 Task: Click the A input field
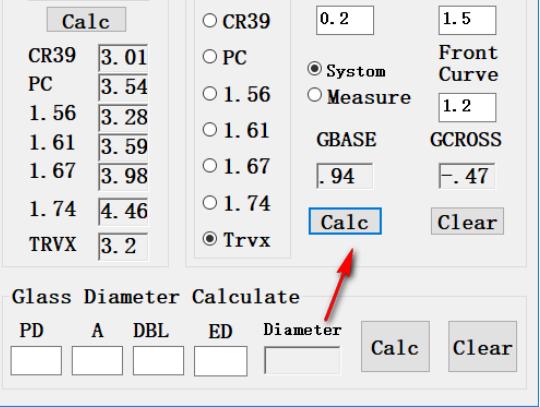coord(97,361)
